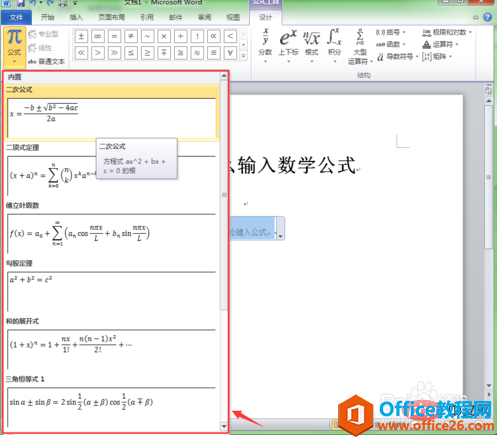This screenshot has height=443, width=501.
Task: Insert the less-than-or-equal ≤ symbol
Action: click(x=131, y=53)
